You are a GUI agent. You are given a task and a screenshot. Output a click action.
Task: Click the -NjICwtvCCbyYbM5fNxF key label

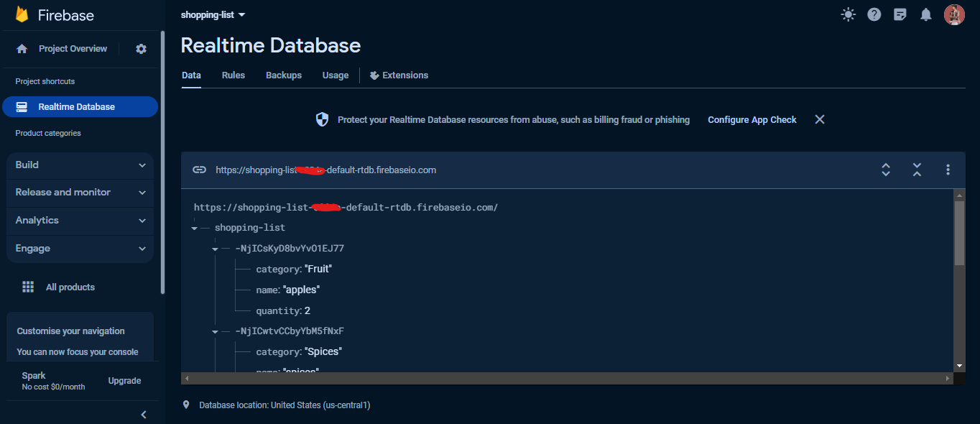pos(290,331)
